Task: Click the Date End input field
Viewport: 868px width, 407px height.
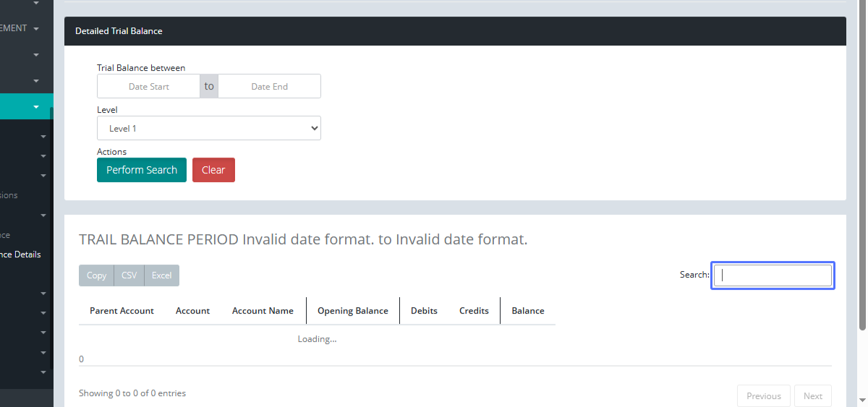Action: (269, 87)
